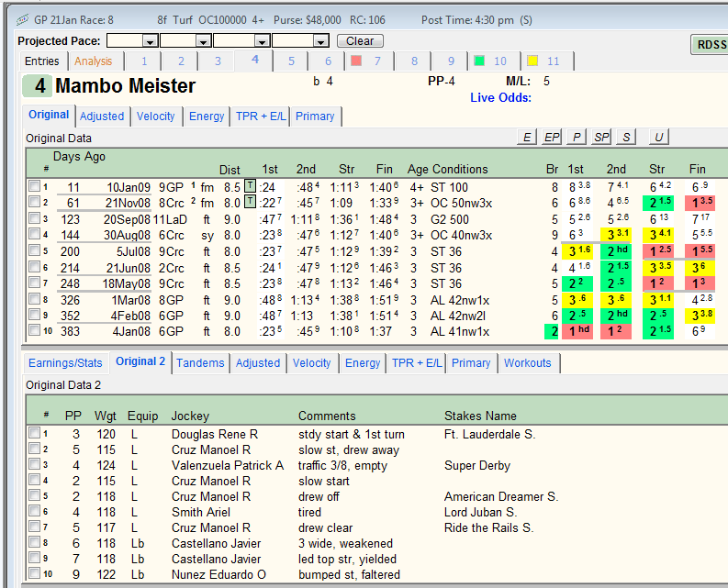The image size is (728, 588).
Task: Open the upper Velocity tab
Action: coord(155,116)
